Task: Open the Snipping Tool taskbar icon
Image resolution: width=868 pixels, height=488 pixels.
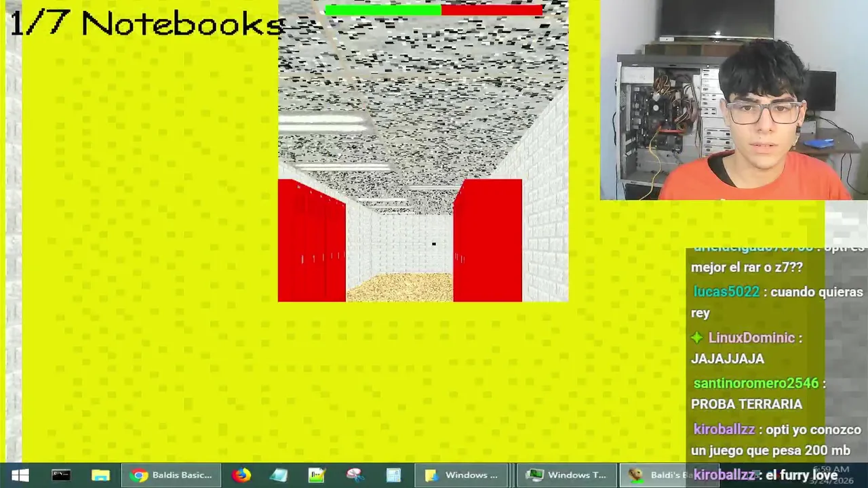Action: [x=355, y=475]
